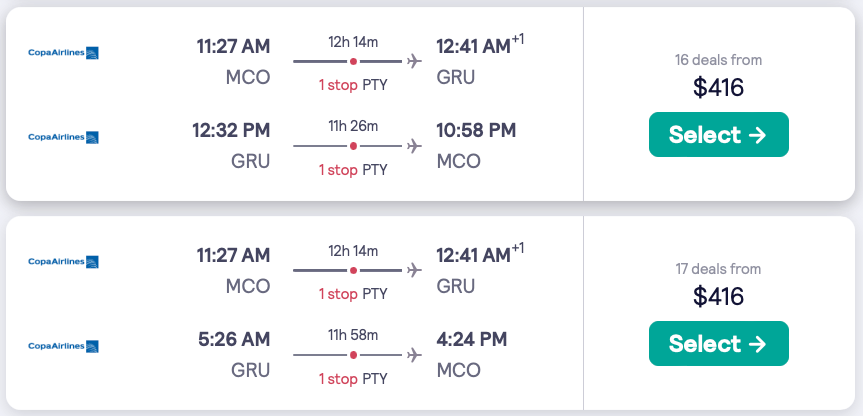Click the airplane icon on 11h 26m route
Image resolution: width=863 pixels, height=416 pixels.
(x=414, y=146)
